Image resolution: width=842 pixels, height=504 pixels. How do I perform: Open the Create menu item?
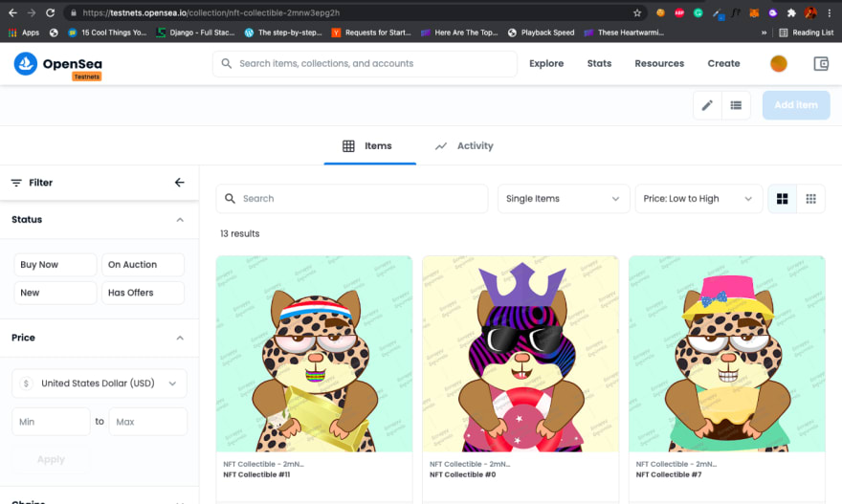click(723, 63)
